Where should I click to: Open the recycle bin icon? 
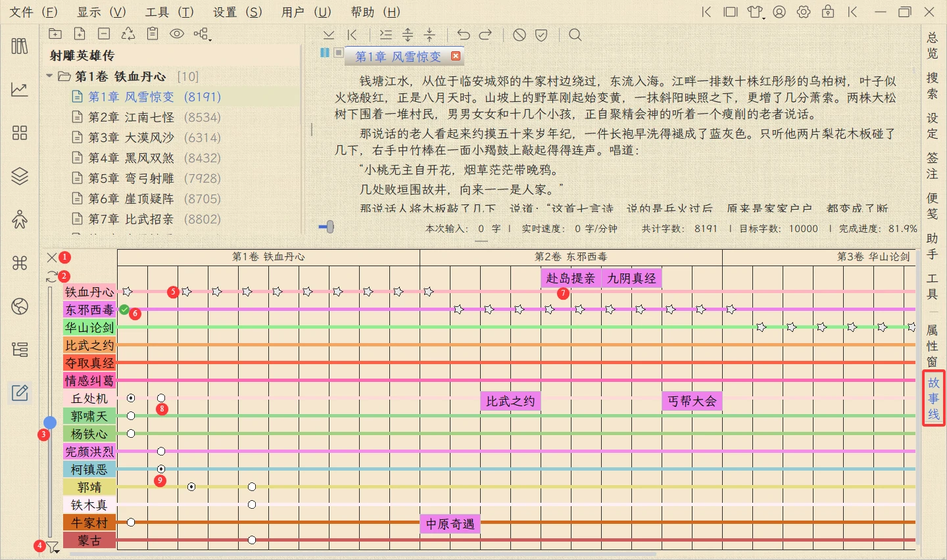[x=128, y=34]
